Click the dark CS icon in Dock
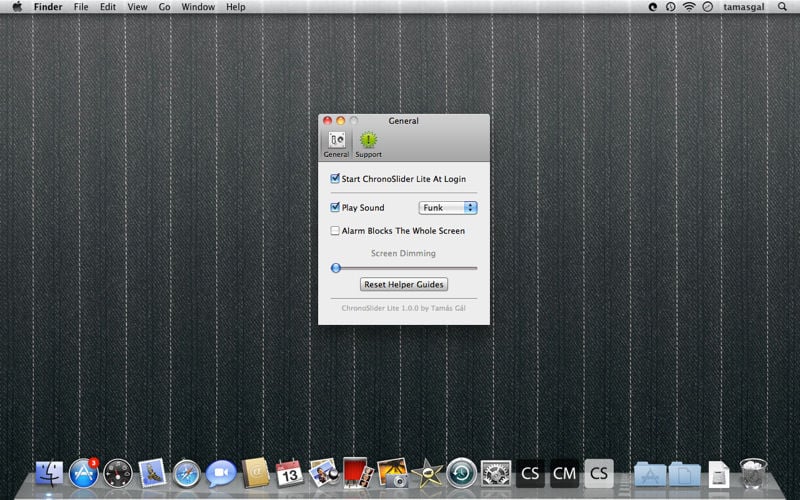Viewport: 800px width, 500px height. (530, 473)
